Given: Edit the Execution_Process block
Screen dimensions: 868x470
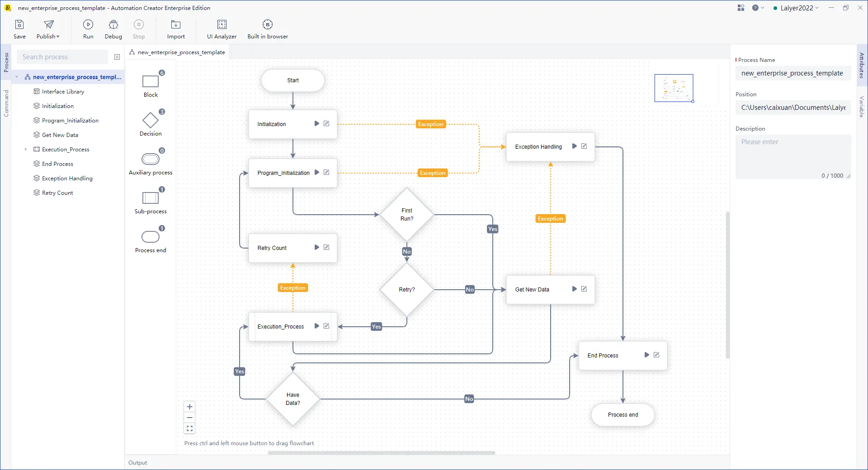Looking at the screenshot, I should pyautogui.click(x=326, y=326).
